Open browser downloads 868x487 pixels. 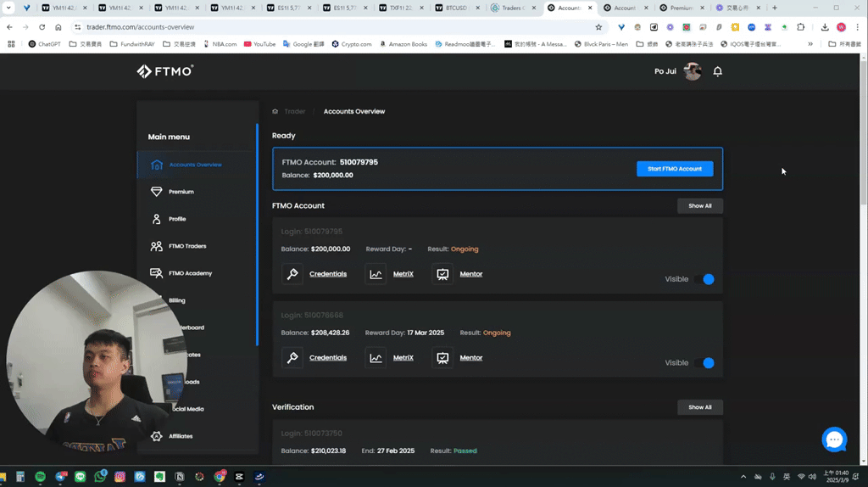[824, 26]
